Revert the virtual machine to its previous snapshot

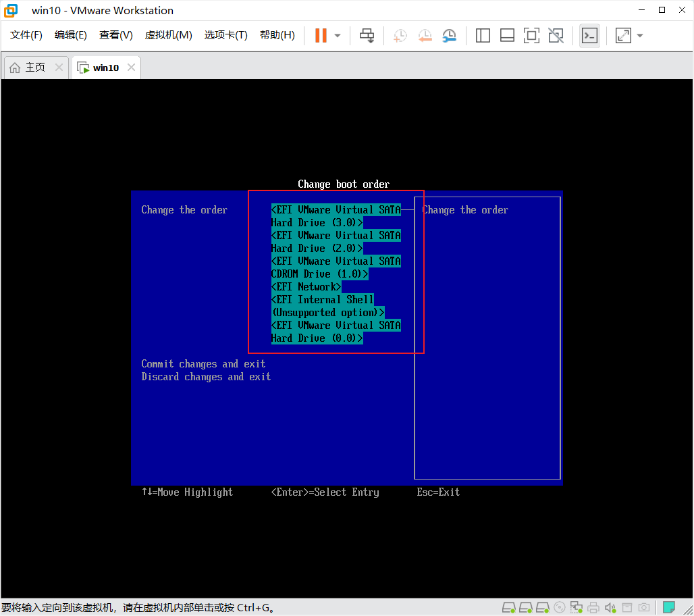coord(425,35)
